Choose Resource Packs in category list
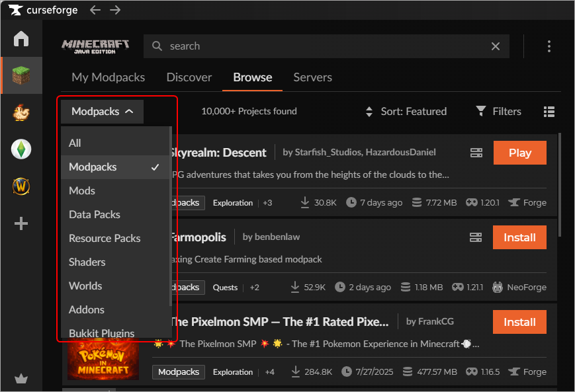575x392 pixels. tap(115, 239)
